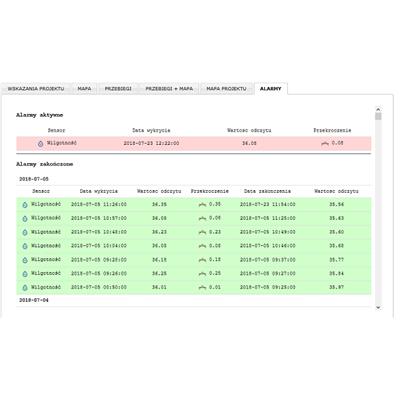The width and height of the screenshot is (400, 400).
Task: Open the WSKAZANIA PROJEKTU tab
Action: coord(36,89)
